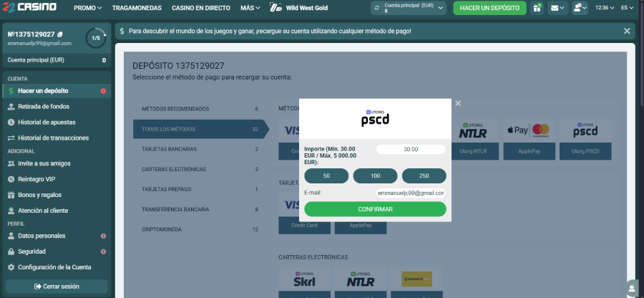Image resolution: width=644 pixels, height=298 pixels.
Task: Open the 22 Casino logo home page
Action: [x=29, y=8]
